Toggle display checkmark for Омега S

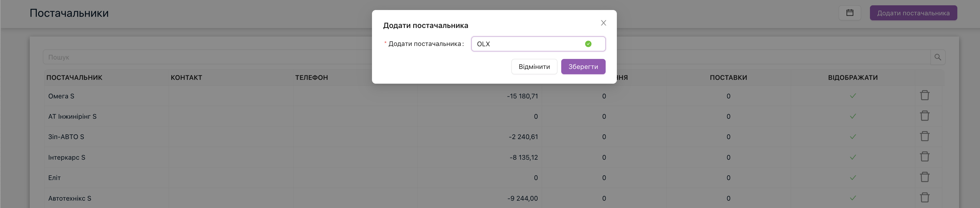point(853,96)
